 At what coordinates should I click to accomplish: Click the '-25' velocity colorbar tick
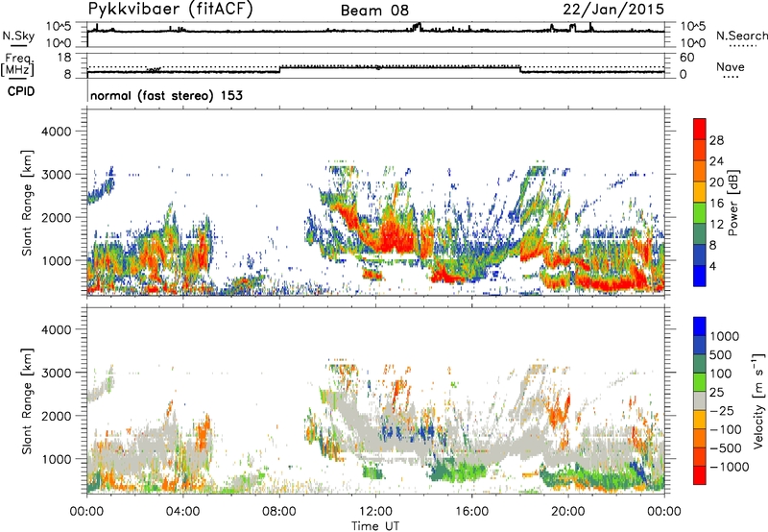click(x=722, y=410)
